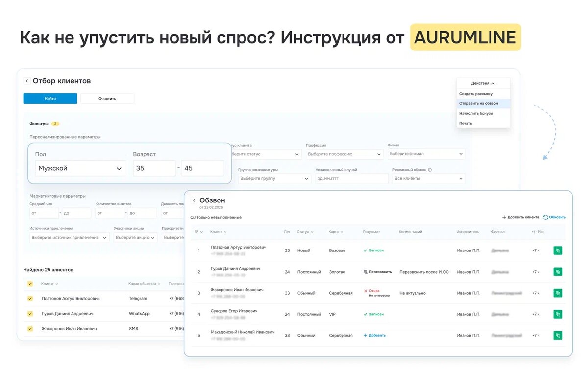Click Средний чек 'до' field
This screenshot has width=588, height=375.
click(76, 213)
